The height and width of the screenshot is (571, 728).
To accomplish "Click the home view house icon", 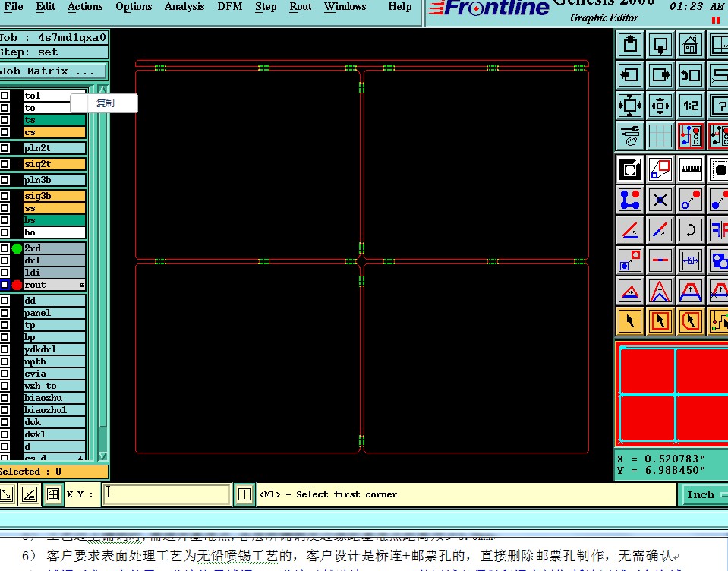I will 690,45.
